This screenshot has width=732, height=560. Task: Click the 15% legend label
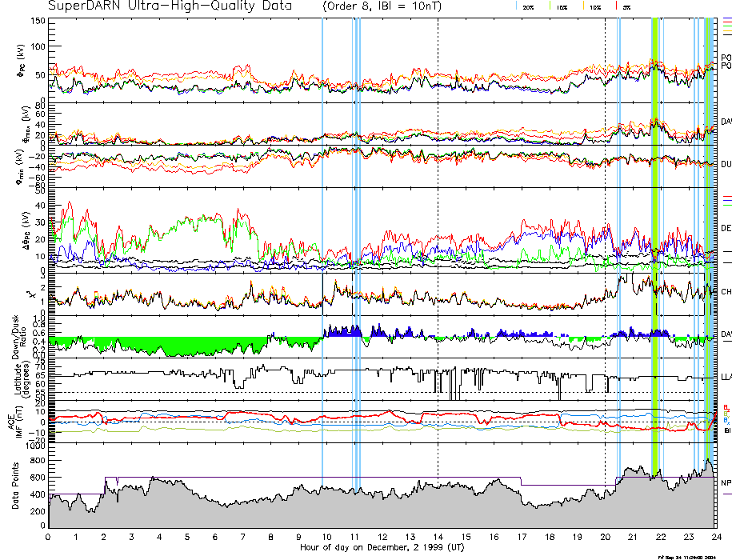coord(562,6)
